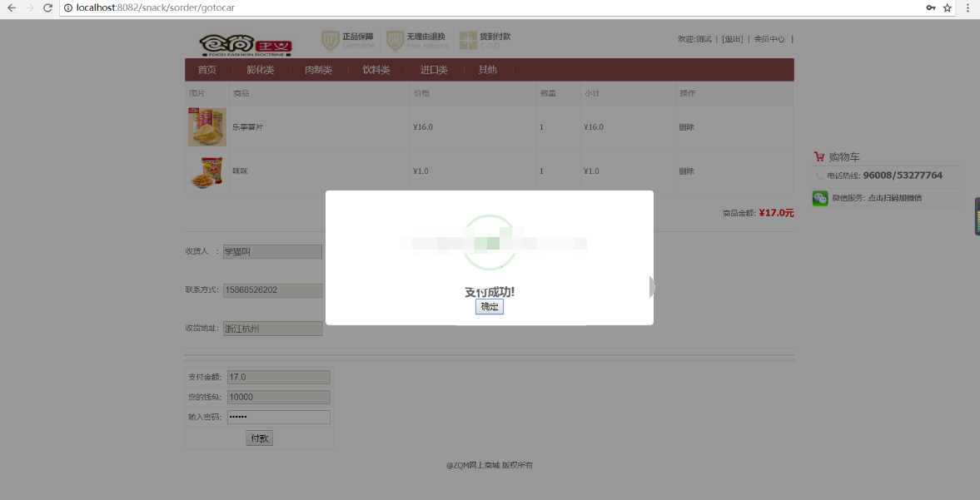Click the 支付成功! message text
The image size is (980, 500).
point(490,292)
